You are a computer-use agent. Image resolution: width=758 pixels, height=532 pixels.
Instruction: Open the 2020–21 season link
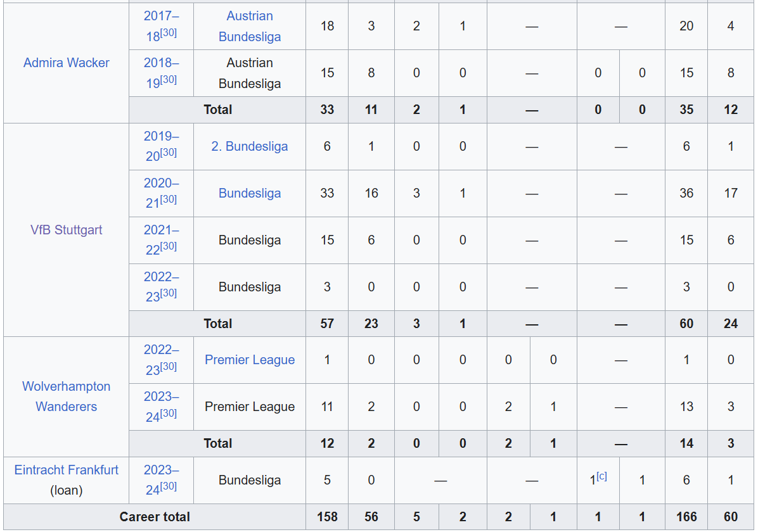[162, 193]
